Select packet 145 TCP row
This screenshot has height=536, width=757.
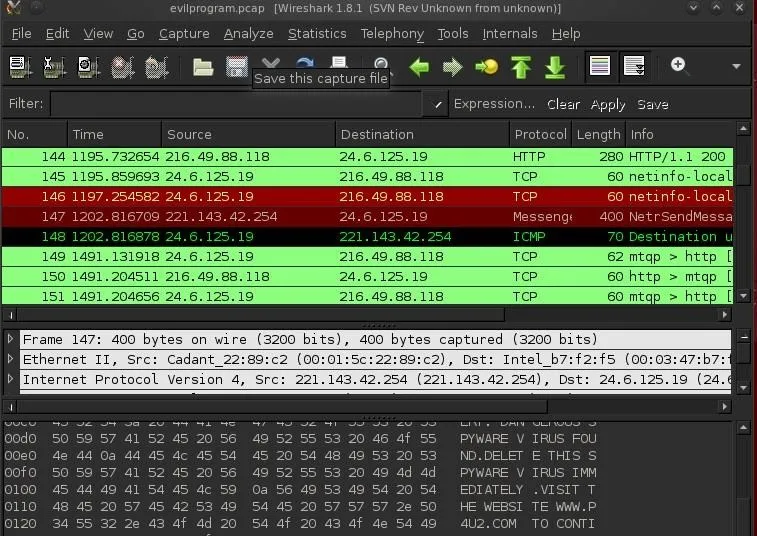[367, 176]
